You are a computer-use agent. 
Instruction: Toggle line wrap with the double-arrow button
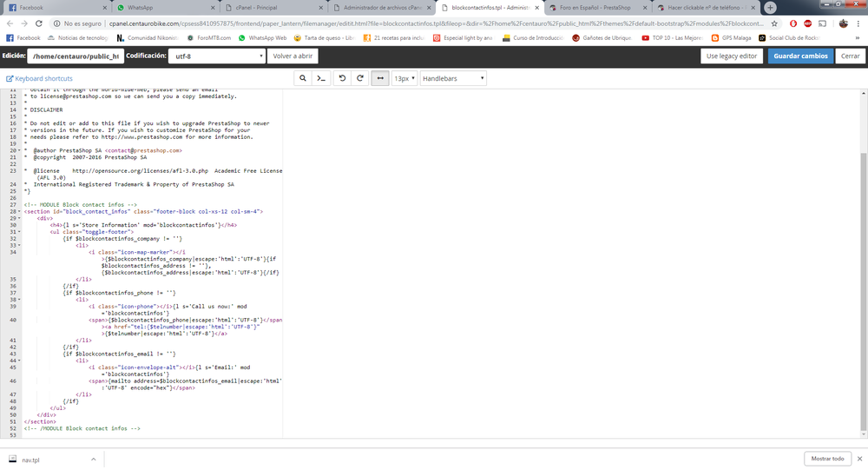click(x=380, y=78)
